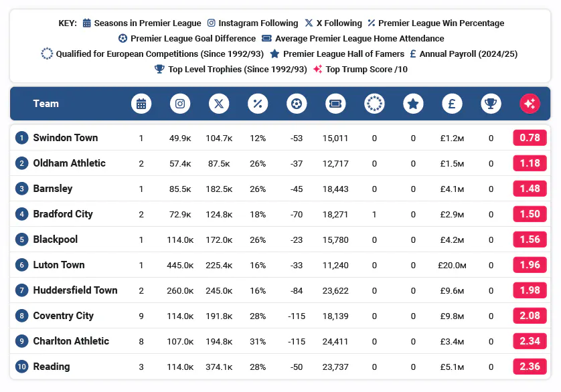Click Swindon Town's 0.78 score badge

point(530,138)
